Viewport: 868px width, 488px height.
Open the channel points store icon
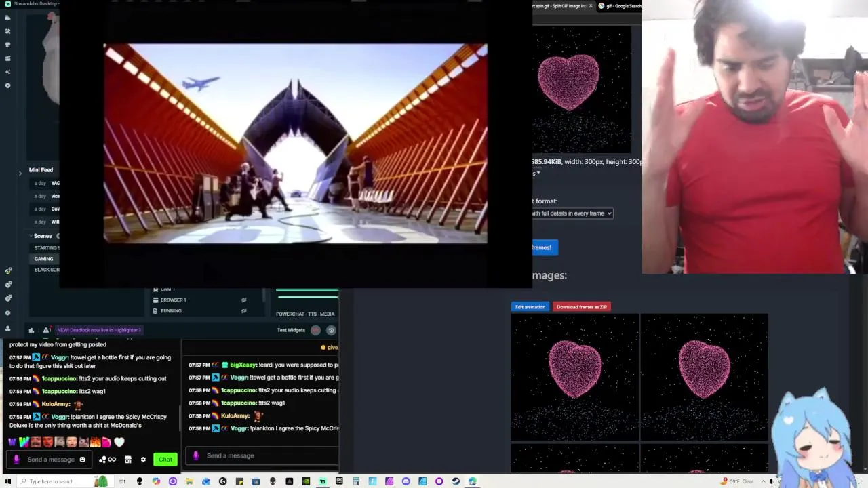pos(127,460)
